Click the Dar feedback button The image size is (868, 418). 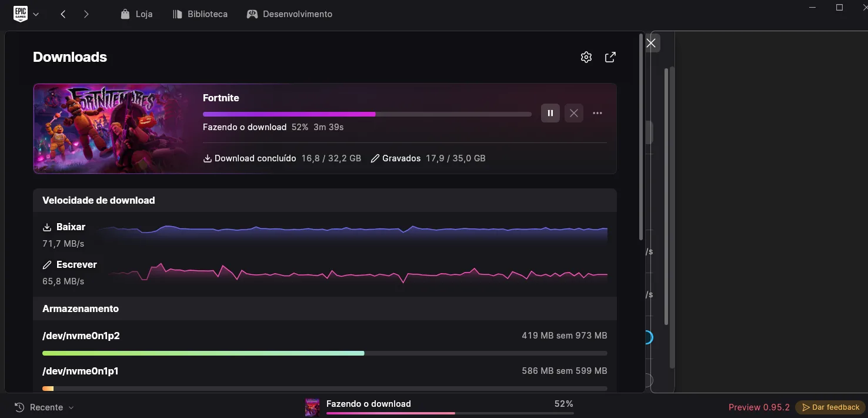(x=830, y=407)
